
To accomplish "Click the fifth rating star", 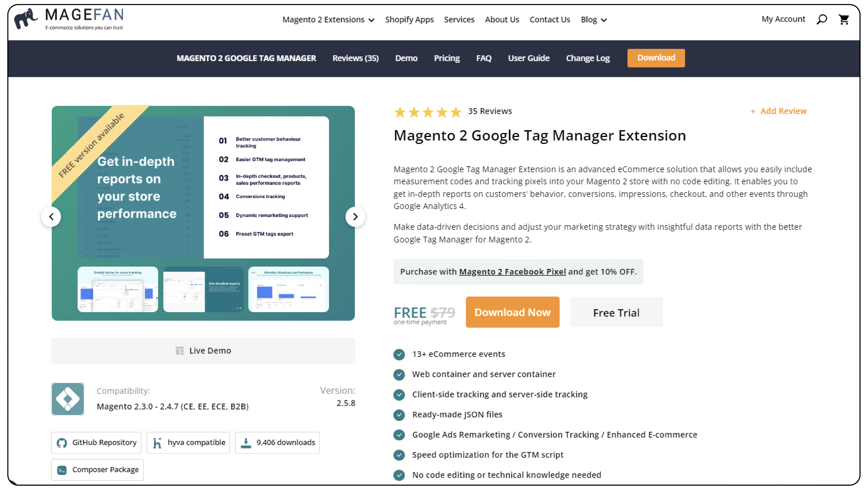I will (x=456, y=112).
